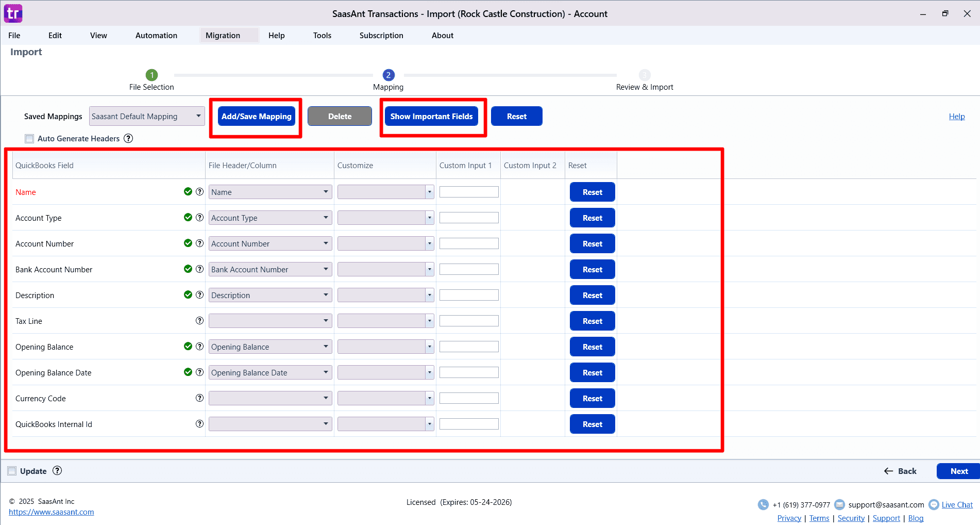Viewport: 980px width, 525px height.
Task: Open the Saved Mappings dropdown
Action: pos(146,117)
